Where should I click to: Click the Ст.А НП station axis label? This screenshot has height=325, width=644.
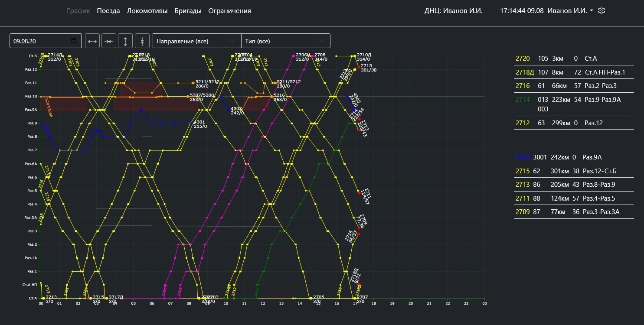click(30, 285)
